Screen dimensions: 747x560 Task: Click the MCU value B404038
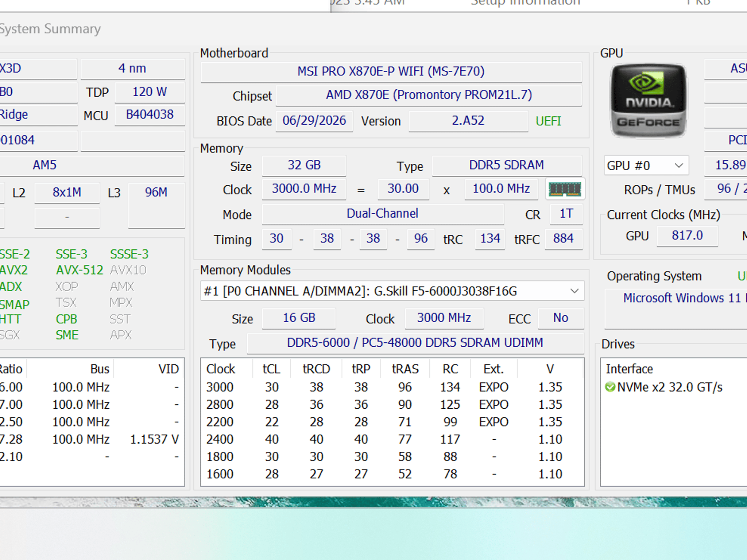(150, 115)
